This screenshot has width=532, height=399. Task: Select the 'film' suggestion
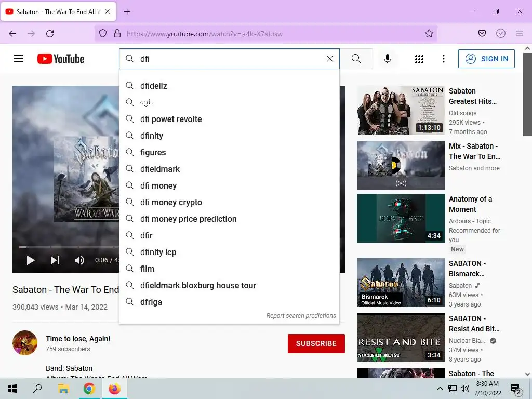229,269
